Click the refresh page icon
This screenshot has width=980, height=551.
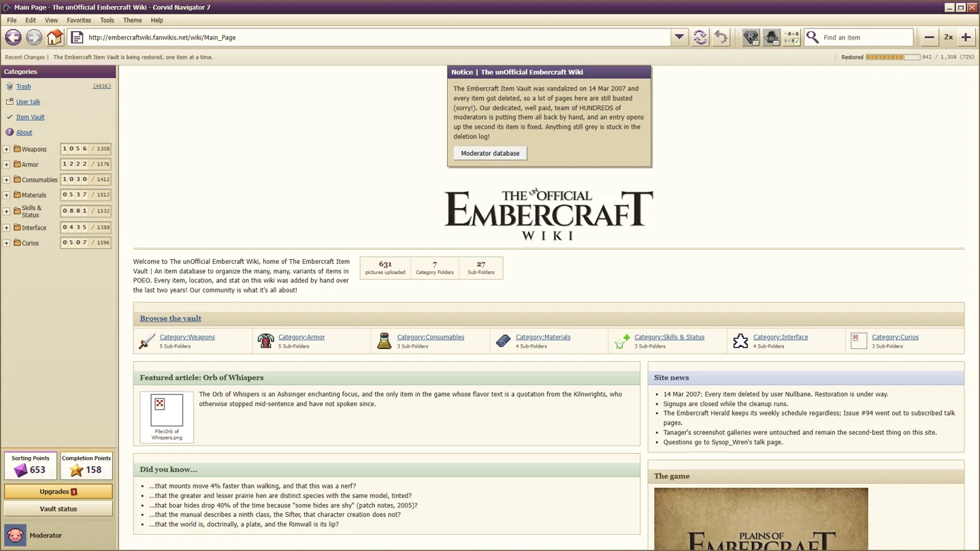click(x=700, y=37)
